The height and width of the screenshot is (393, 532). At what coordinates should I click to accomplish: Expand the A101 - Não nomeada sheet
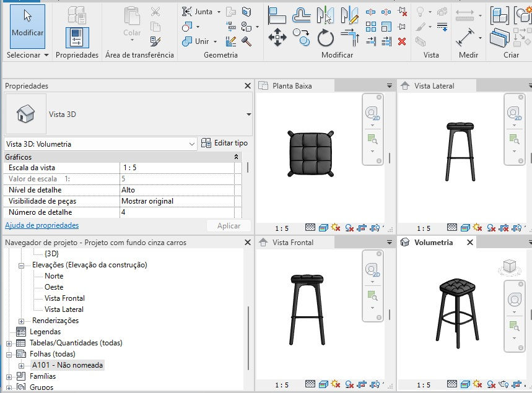(x=21, y=366)
